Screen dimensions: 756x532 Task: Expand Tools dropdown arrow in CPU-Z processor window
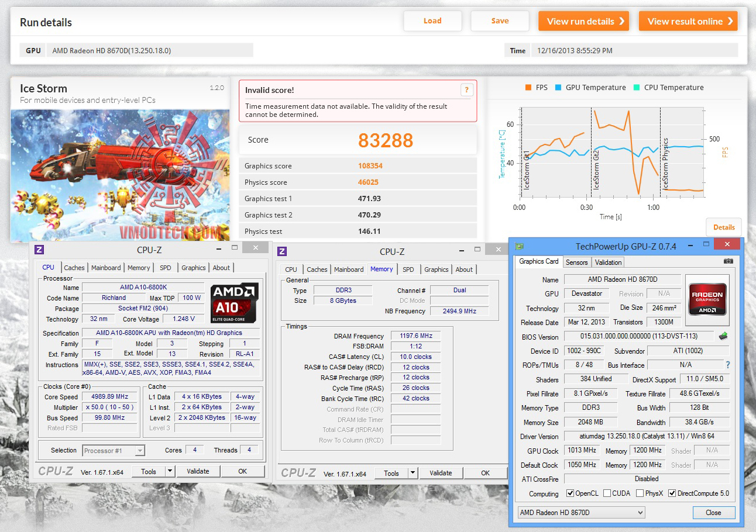tap(170, 471)
